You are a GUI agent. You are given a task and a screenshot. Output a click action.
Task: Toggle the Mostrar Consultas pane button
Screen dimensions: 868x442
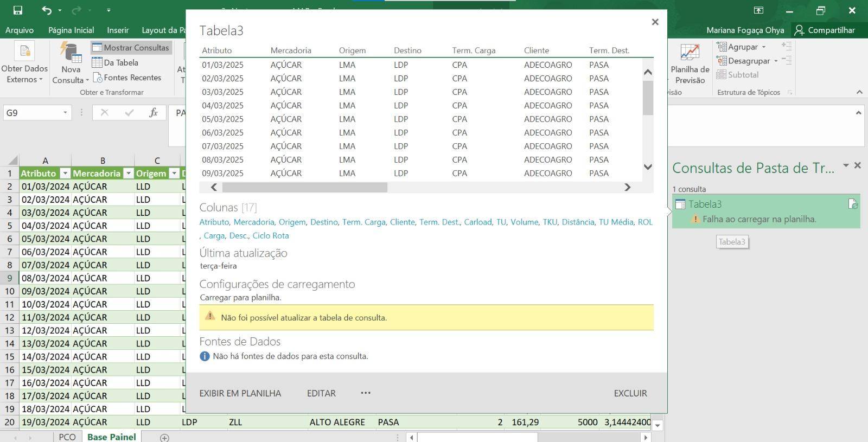tap(131, 48)
